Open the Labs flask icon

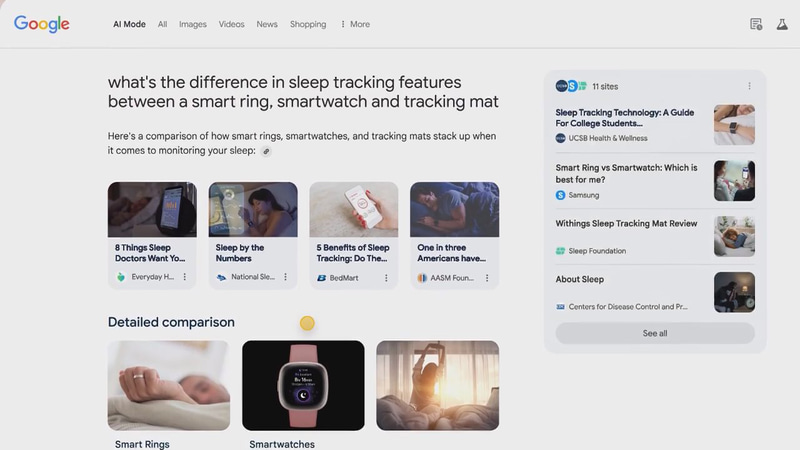click(x=782, y=24)
